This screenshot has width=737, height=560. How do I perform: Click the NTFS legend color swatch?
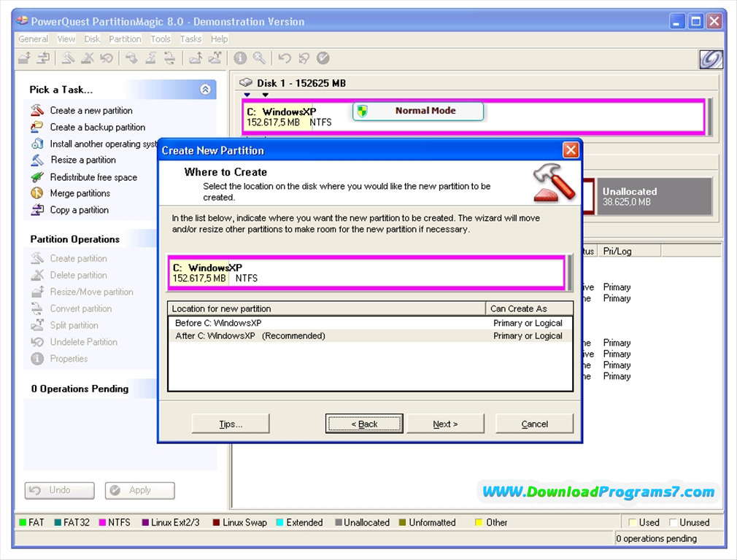pos(103,522)
